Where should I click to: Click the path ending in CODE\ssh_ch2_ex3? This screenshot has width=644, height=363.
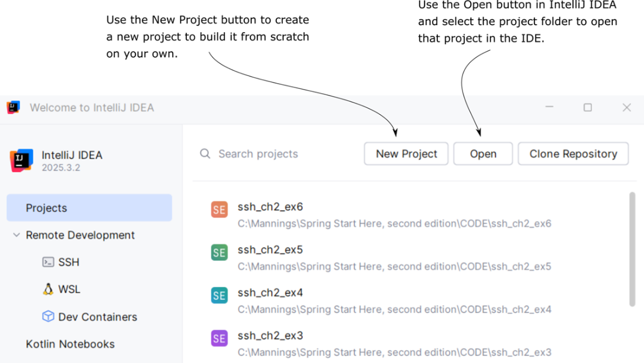[x=394, y=352]
